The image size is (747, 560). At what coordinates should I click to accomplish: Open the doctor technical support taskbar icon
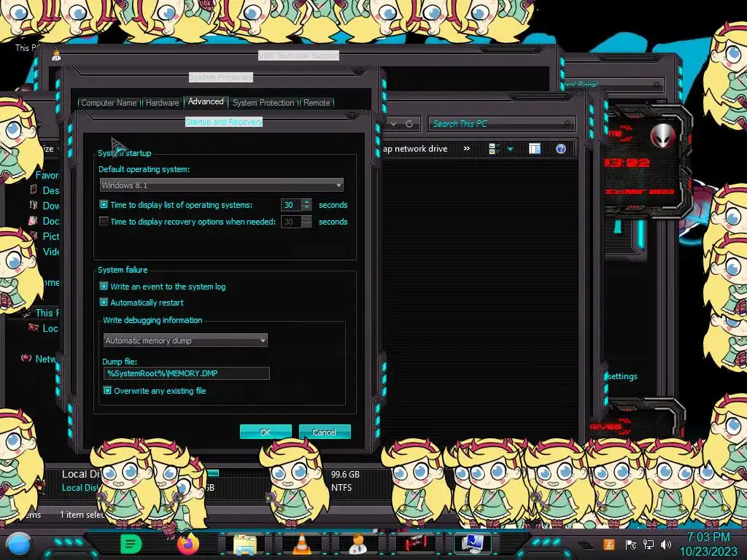(x=357, y=544)
